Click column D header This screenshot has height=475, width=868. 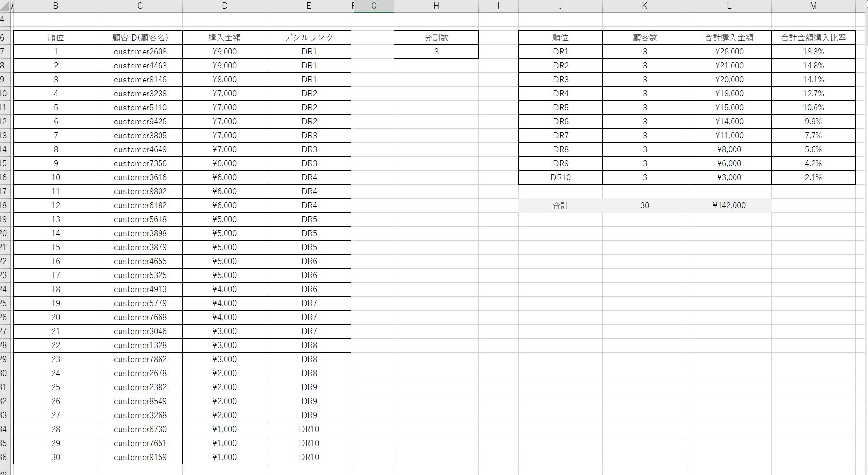225,6
